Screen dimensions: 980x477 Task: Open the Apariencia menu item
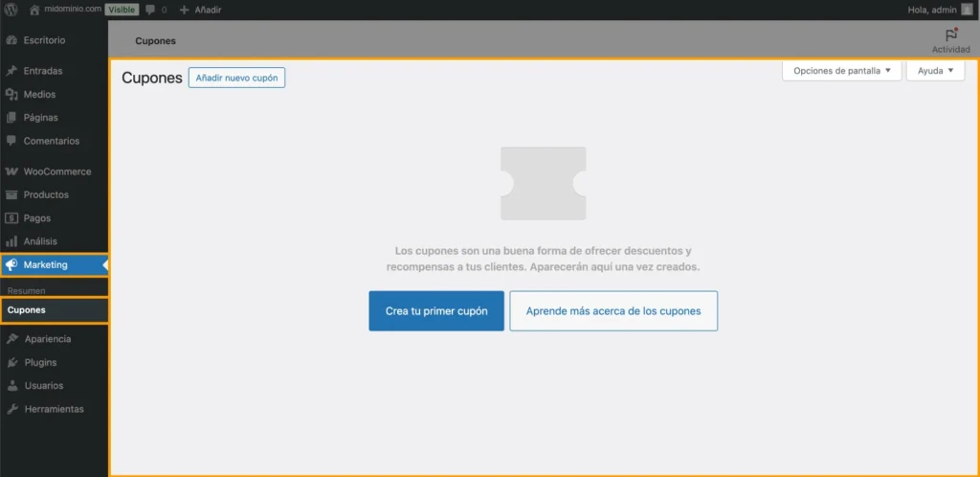click(54, 339)
